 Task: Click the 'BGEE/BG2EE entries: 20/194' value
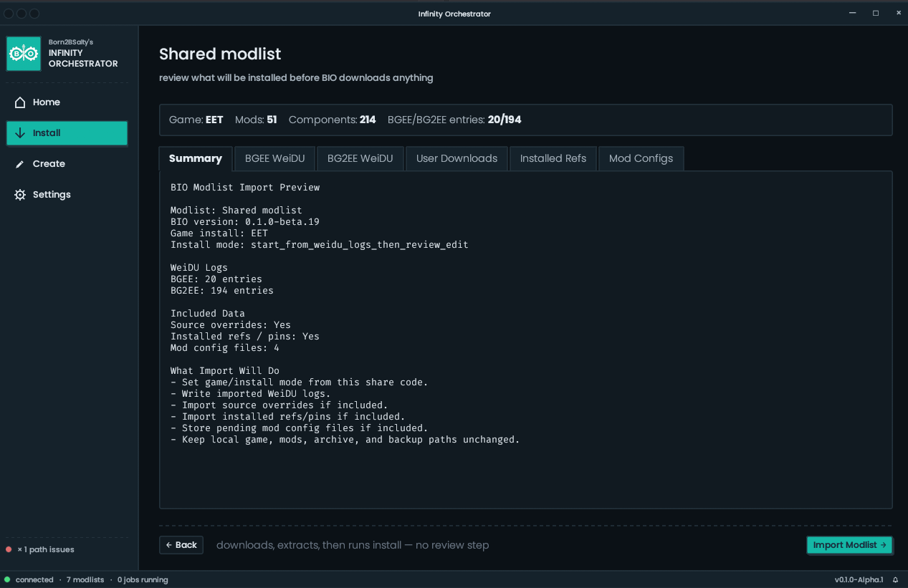coord(454,120)
